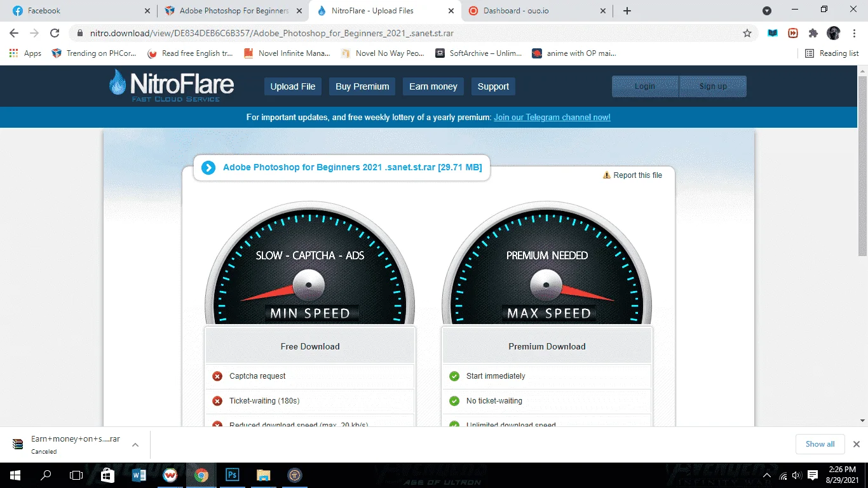Open the Windows notification center

(813, 475)
